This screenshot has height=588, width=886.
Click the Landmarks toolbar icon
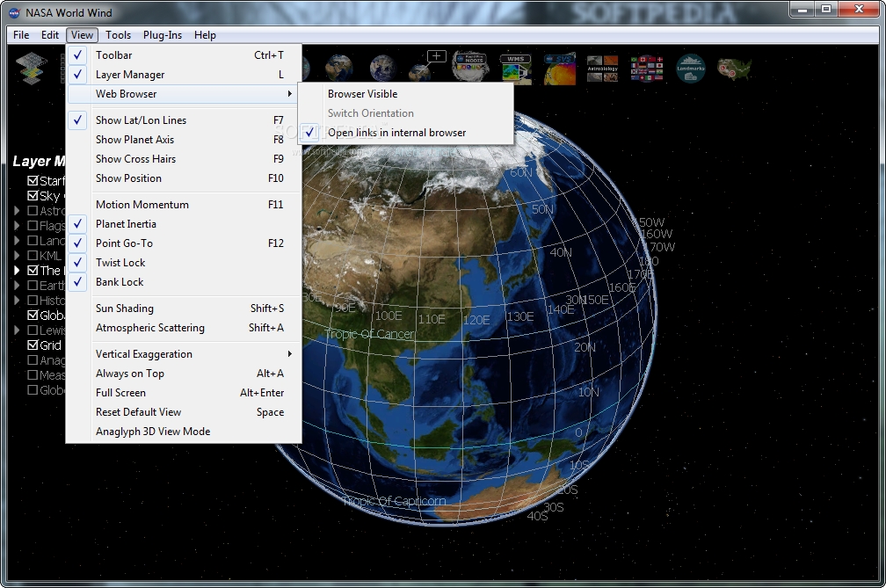point(691,69)
